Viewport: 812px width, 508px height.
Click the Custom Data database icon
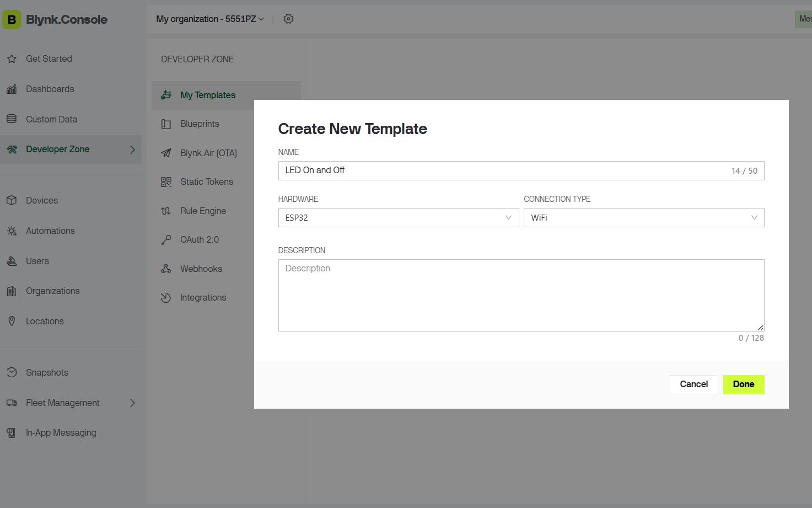[x=12, y=119]
